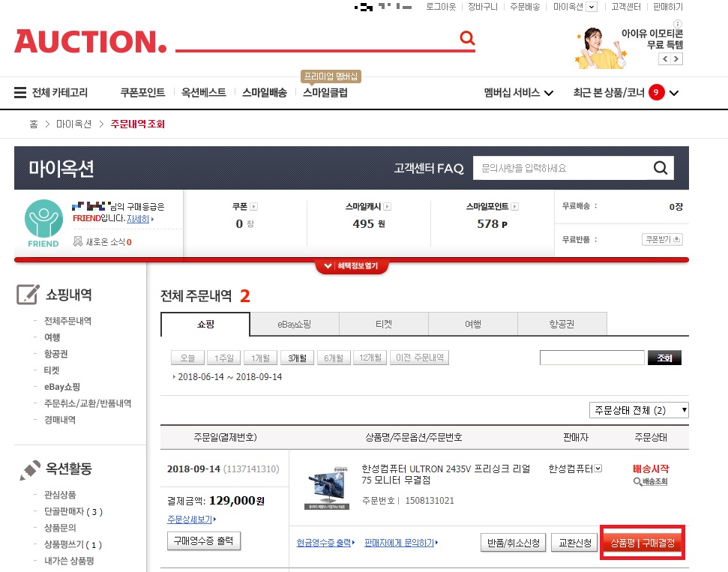The width and height of the screenshot is (728, 572).
Task: Click the banner info icon
Action: (x=678, y=24)
